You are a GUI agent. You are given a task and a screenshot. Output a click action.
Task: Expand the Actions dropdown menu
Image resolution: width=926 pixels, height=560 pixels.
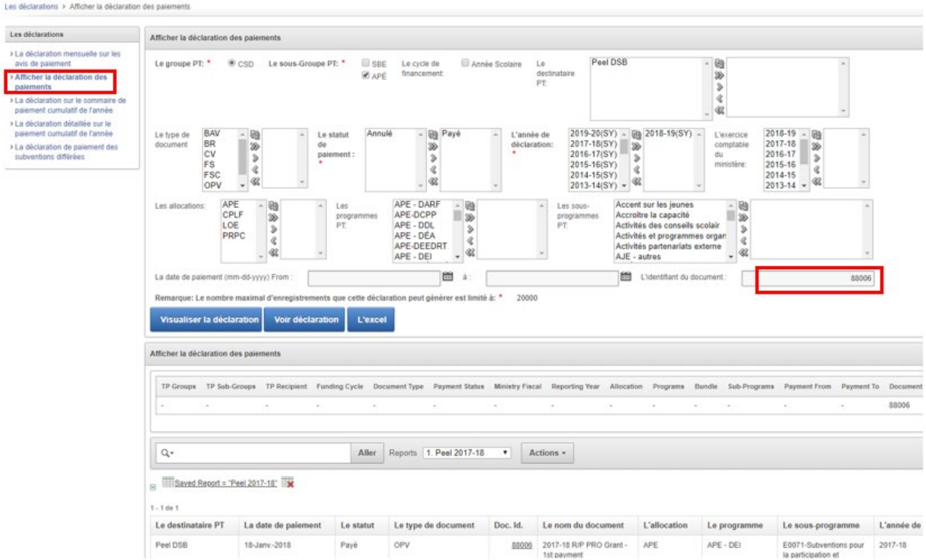(547, 453)
